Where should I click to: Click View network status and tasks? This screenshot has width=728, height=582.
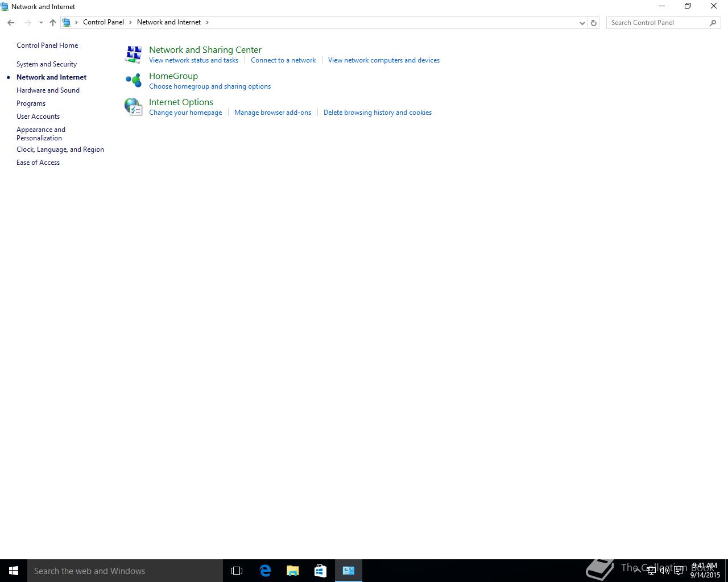pyautogui.click(x=193, y=60)
